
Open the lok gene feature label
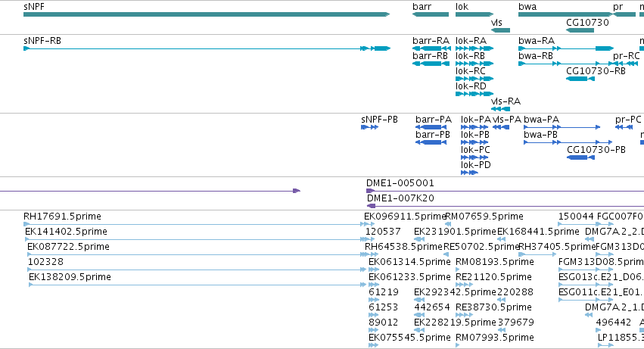pyautogui.click(x=462, y=7)
